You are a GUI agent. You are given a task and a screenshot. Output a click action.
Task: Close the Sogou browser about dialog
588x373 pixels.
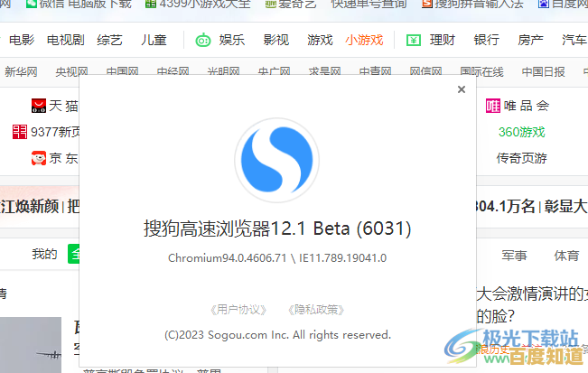pos(462,89)
